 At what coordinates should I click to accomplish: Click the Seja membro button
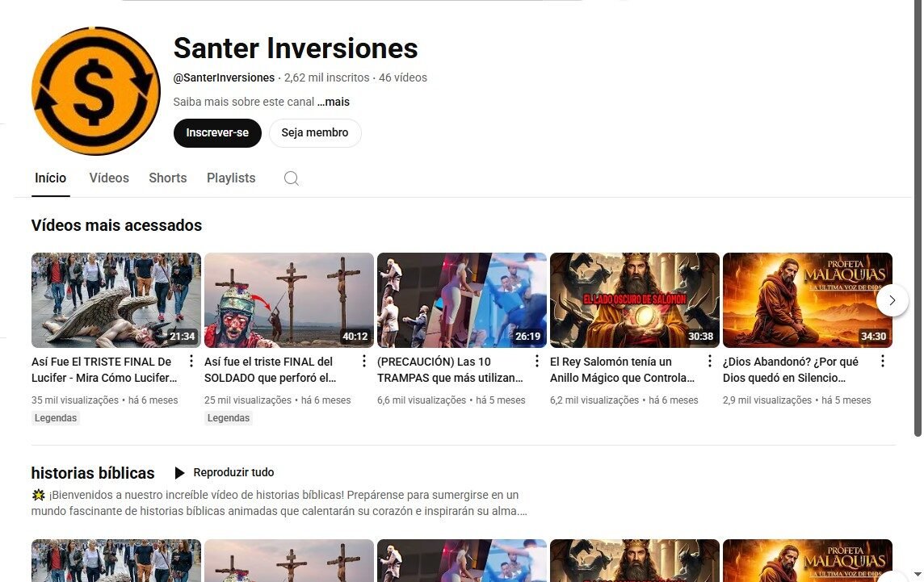pos(315,132)
